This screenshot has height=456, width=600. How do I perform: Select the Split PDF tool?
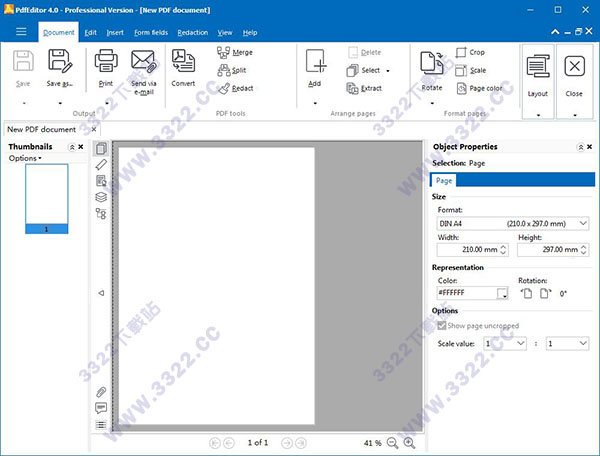tap(232, 70)
